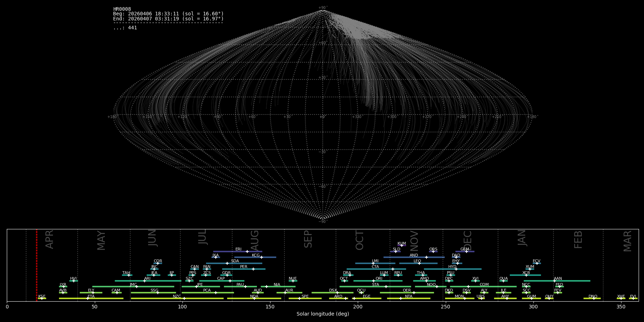Click the AAN shower label
The width and height of the screenshot is (644, 322).
pyautogui.click(x=558, y=279)
